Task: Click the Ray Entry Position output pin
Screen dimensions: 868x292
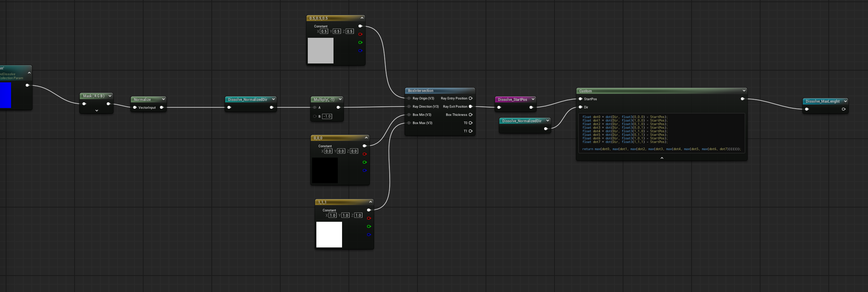Action: click(471, 98)
